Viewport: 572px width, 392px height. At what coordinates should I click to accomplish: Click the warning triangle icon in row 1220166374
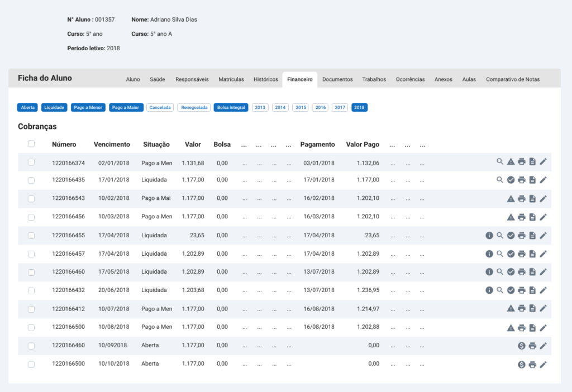pyautogui.click(x=511, y=161)
